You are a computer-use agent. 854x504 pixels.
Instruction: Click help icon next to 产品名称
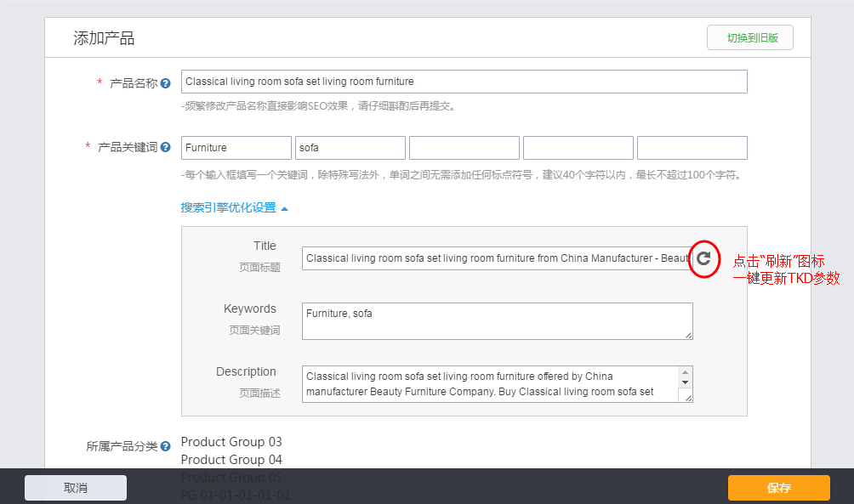pyautogui.click(x=166, y=83)
